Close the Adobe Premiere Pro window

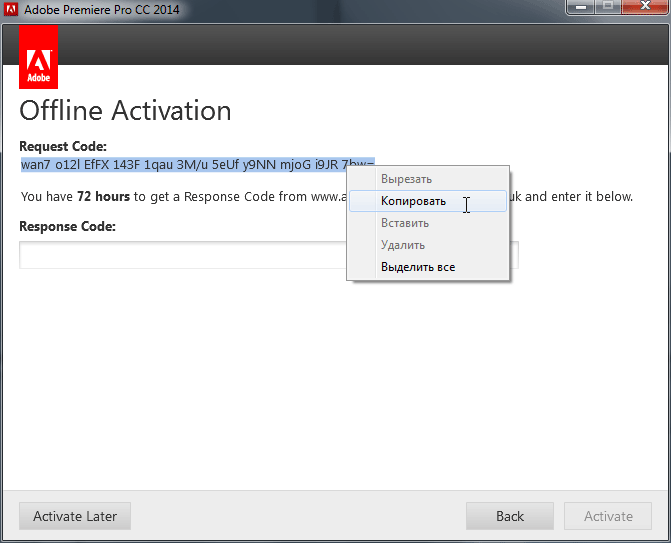click(x=646, y=7)
